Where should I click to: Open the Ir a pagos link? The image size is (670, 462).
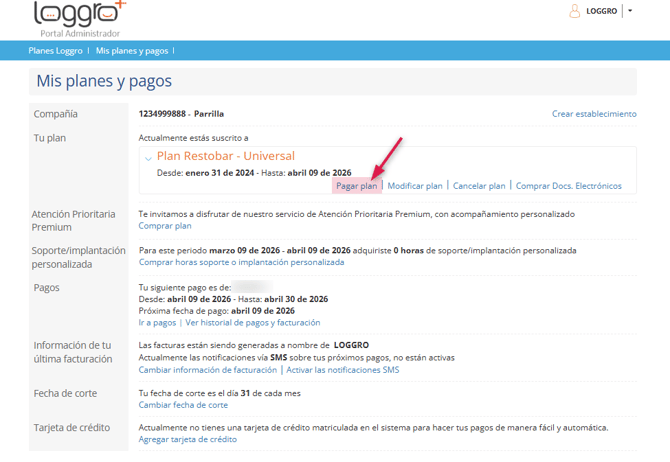[x=157, y=323]
